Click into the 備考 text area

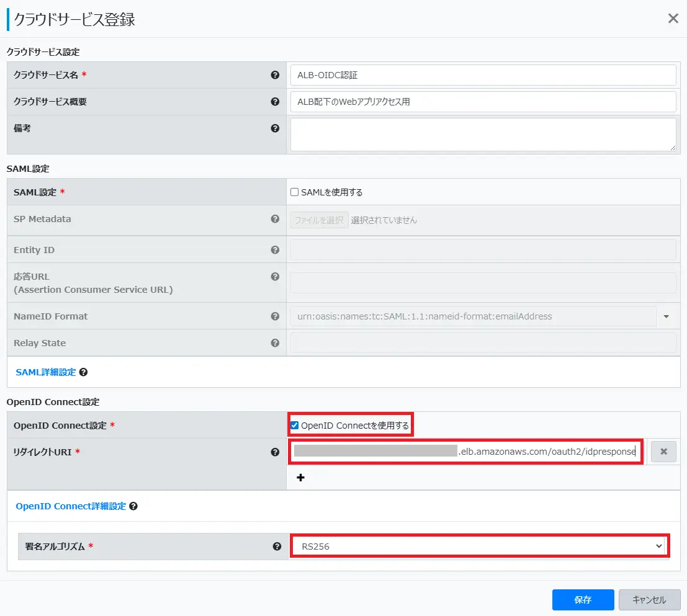pos(483,135)
